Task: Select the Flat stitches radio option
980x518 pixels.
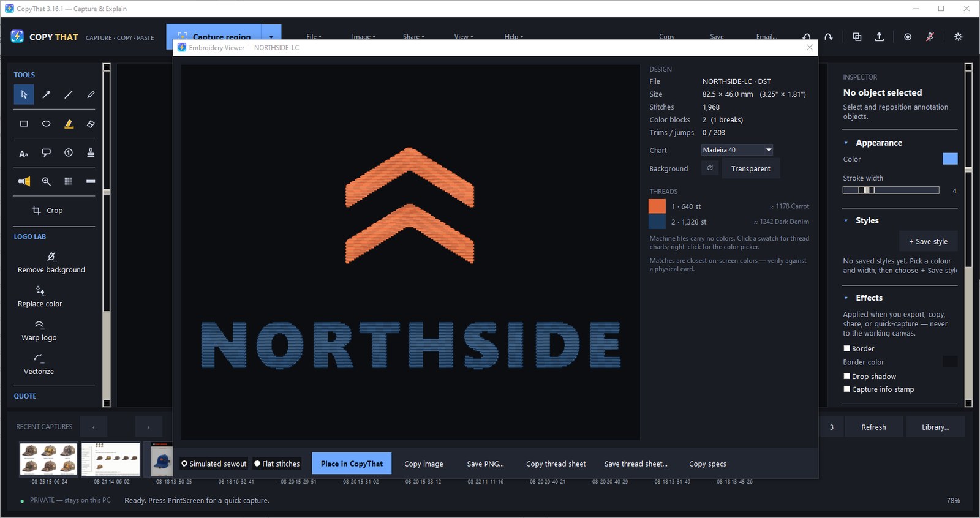Action: tap(277, 464)
